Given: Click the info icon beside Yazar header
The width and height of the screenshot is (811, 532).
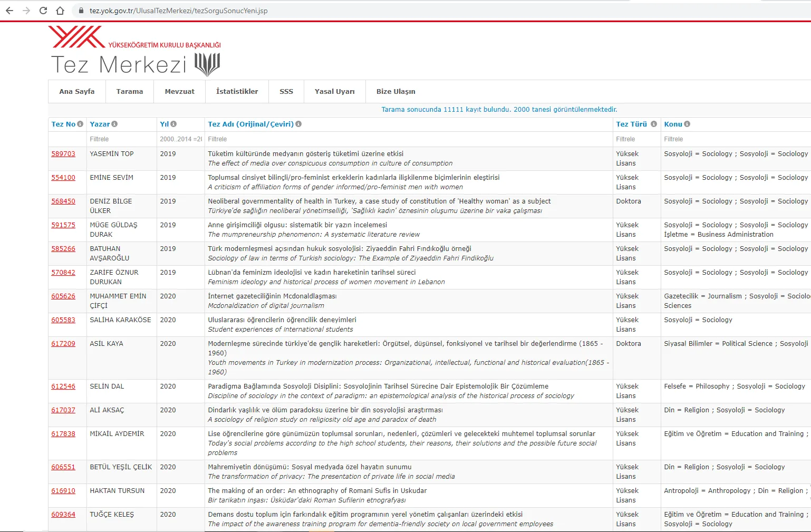Looking at the screenshot, I should click(x=114, y=124).
